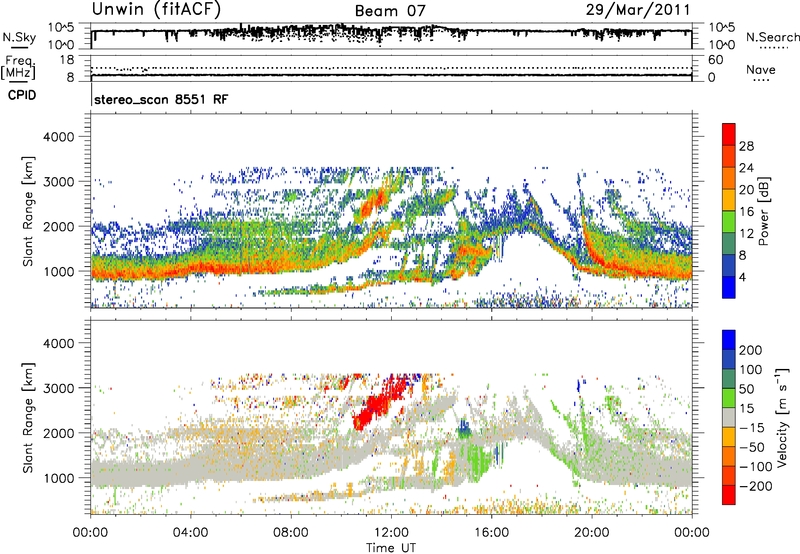Click the left '10^5' noise axis tick
The height and width of the screenshot is (554, 800).
[61, 28]
